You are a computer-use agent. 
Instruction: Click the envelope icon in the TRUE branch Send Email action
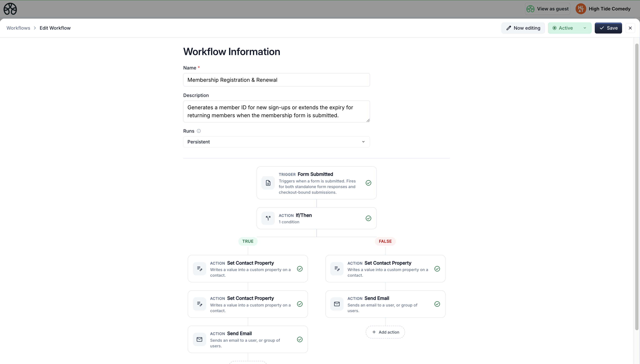[x=199, y=339]
